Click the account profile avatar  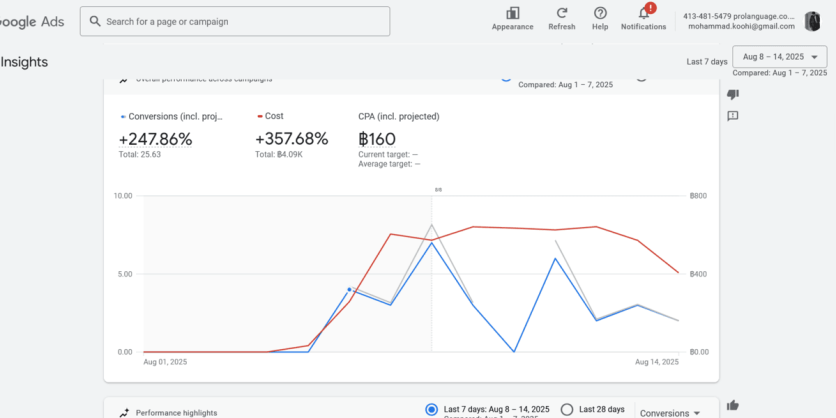(x=813, y=21)
